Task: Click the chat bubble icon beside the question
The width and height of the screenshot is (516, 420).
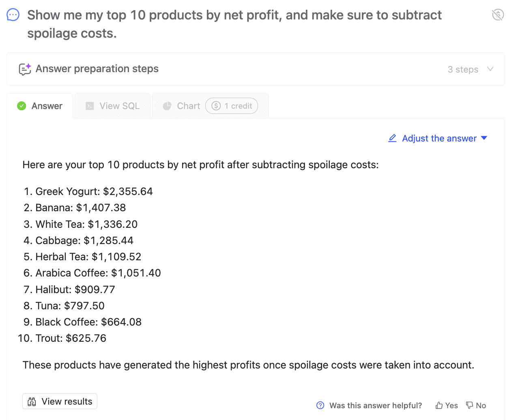Action: (13, 15)
